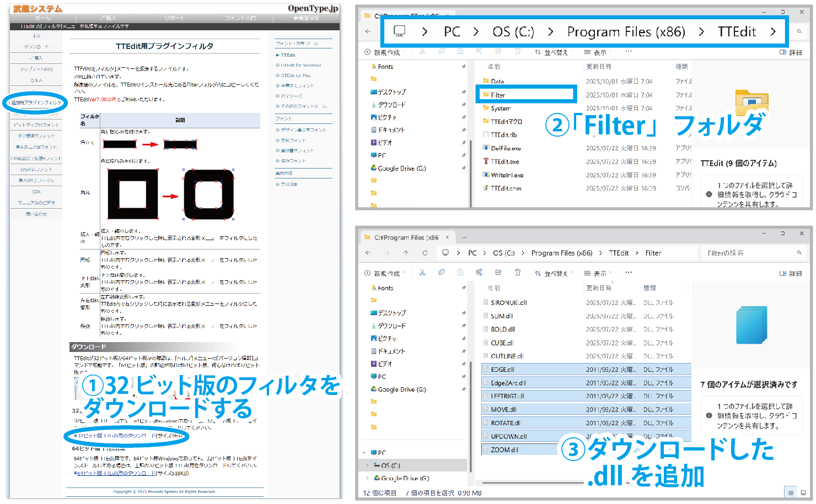Click the Copy icon in Filter folder toolbar

[x=442, y=273]
